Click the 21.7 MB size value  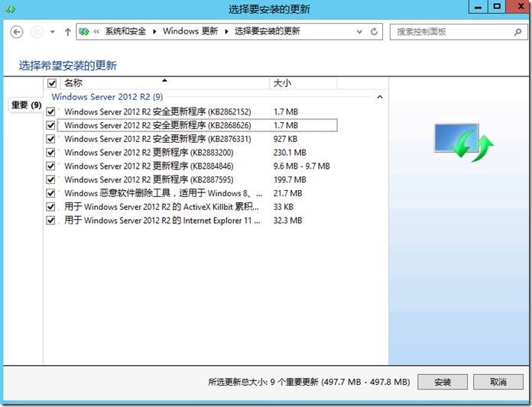coord(287,193)
